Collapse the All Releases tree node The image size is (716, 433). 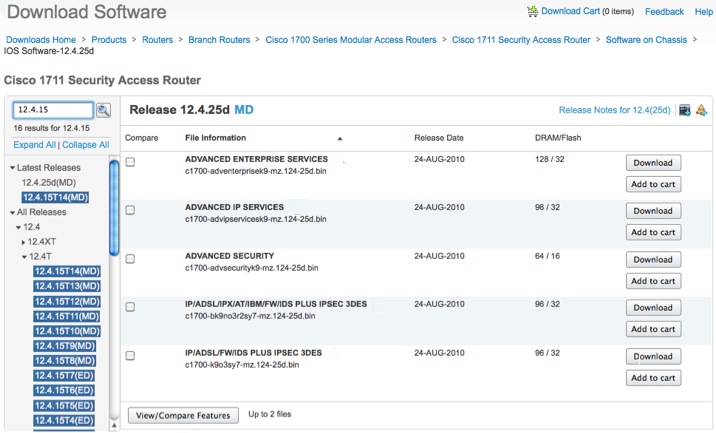click(12, 212)
